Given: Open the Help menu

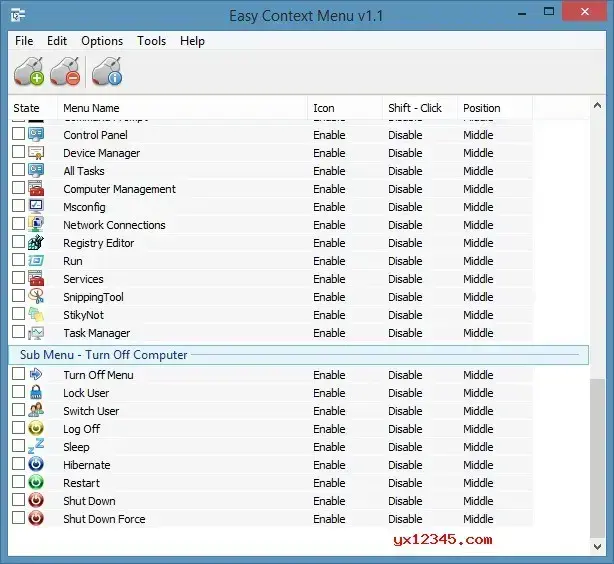Looking at the screenshot, I should pyautogui.click(x=192, y=41).
